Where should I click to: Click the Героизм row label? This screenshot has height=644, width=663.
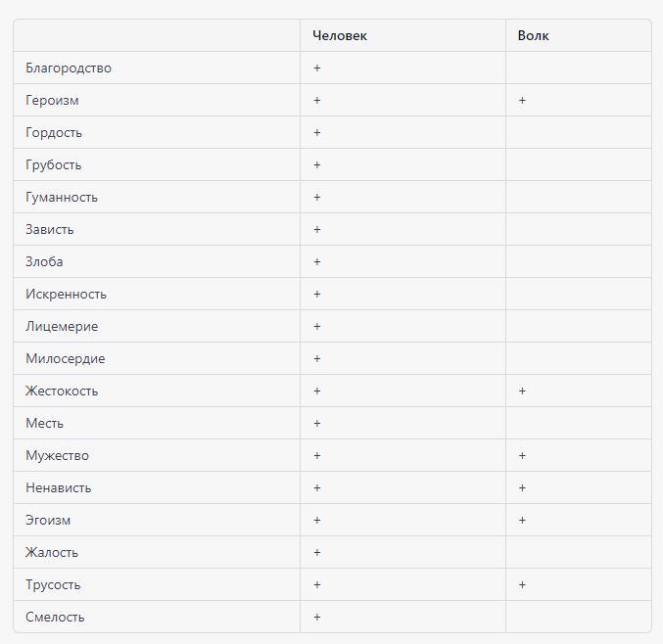pyautogui.click(x=52, y=101)
